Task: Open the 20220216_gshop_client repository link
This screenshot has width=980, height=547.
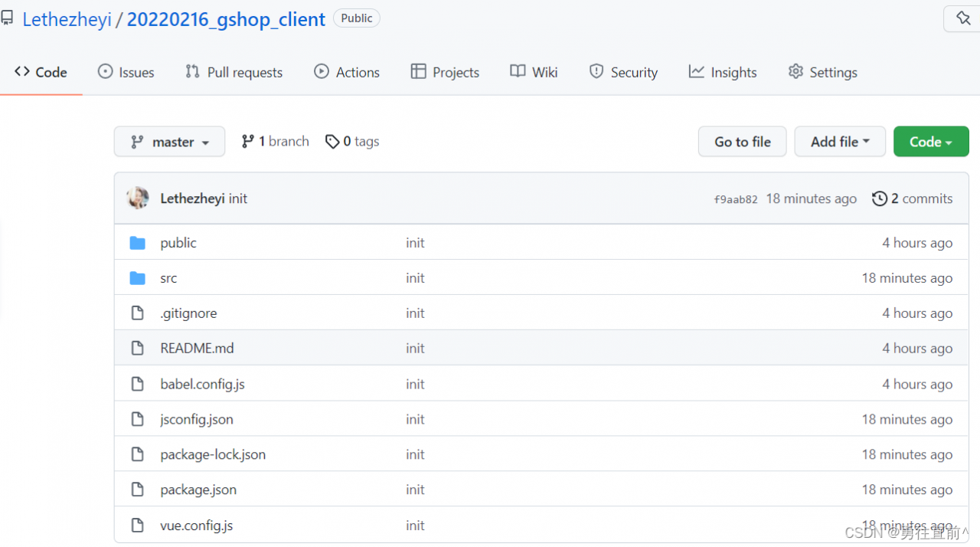Action: click(226, 19)
